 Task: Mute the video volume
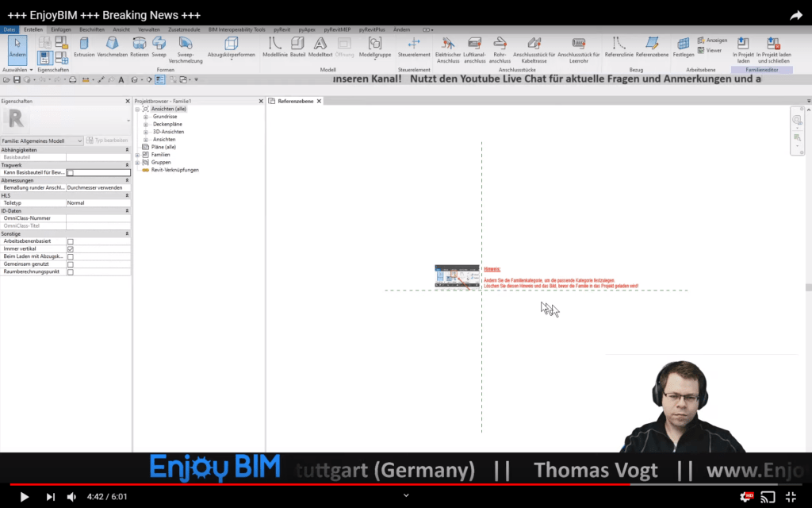point(71,497)
